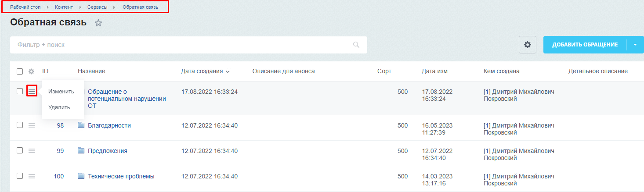The width and height of the screenshot is (644, 192).
Task: Add page to favorites with star icon
Action: coord(98,23)
